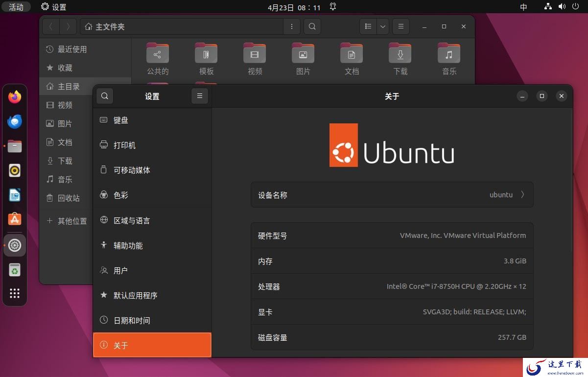Viewport: 588px width, 377px height.
Task: Open Files app in the dock
Action: pyautogui.click(x=15, y=146)
